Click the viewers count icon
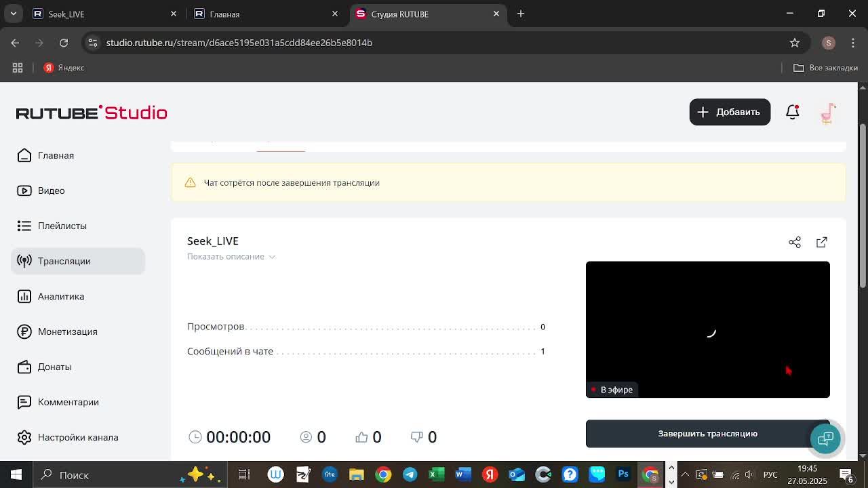Image resolution: width=868 pixels, height=488 pixels. pyautogui.click(x=306, y=437)
